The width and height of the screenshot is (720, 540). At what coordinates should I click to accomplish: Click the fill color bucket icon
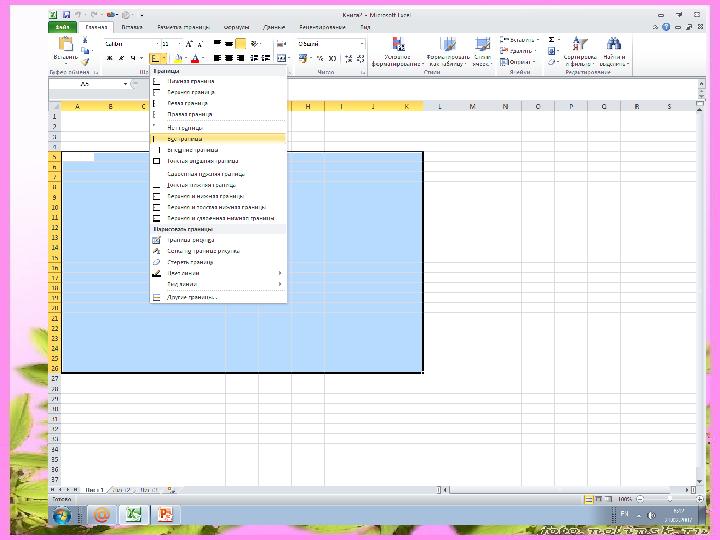[179, 58]
